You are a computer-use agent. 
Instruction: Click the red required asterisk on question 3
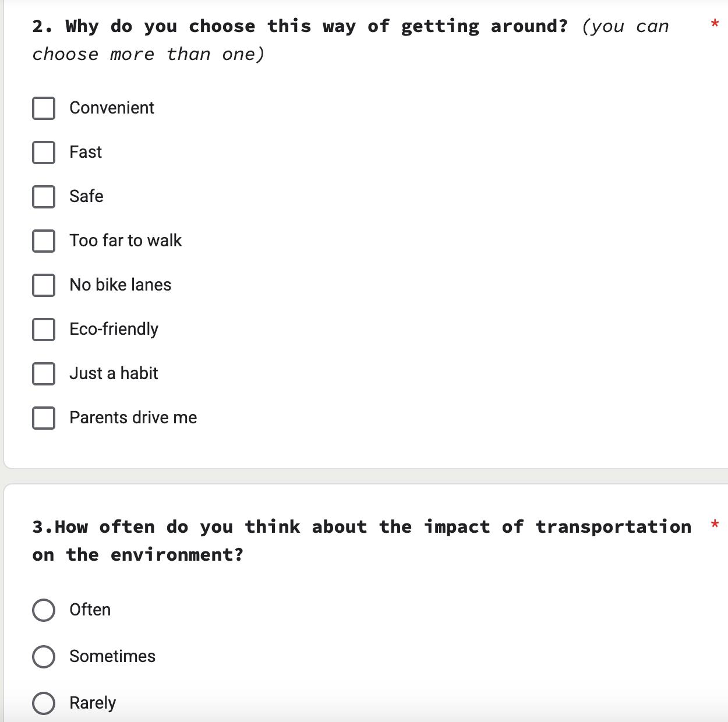point(715,525)
